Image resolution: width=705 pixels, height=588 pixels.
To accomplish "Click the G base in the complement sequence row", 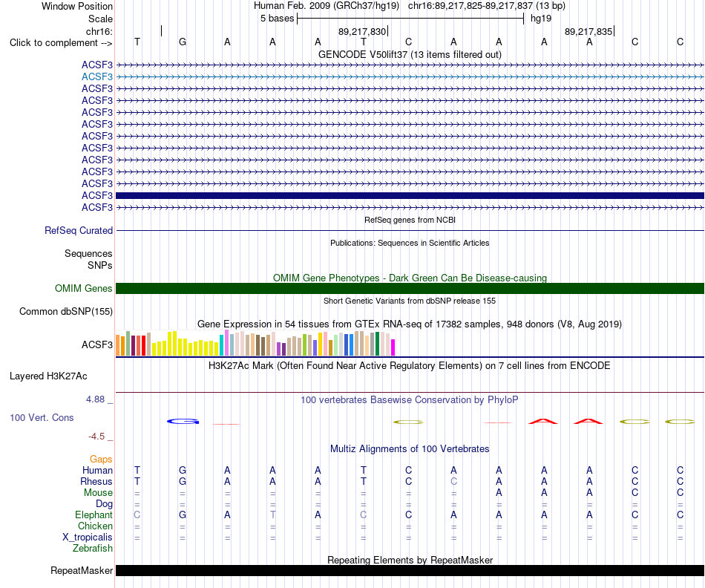I will (182, 42).
